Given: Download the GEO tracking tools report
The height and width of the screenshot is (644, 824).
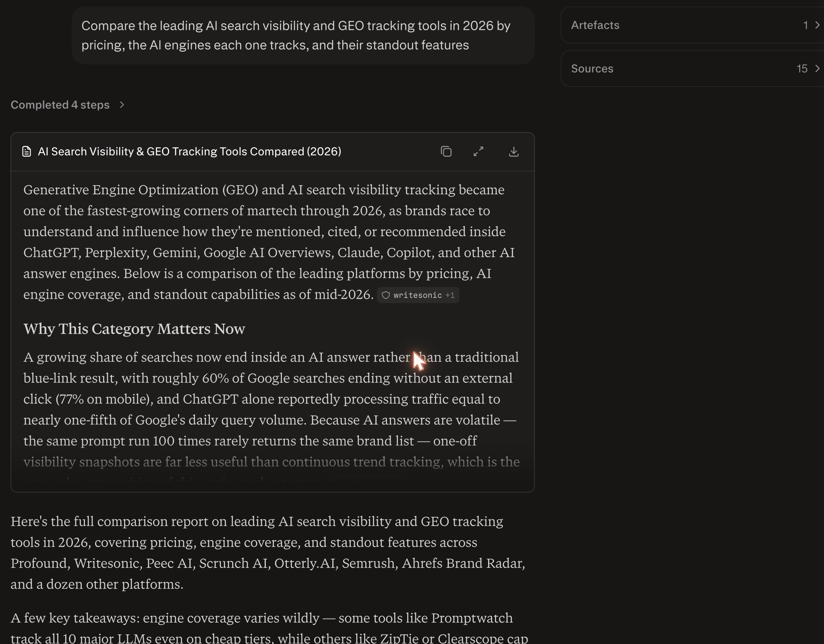Looking at the screenshot, I should (x=513, y=152).
